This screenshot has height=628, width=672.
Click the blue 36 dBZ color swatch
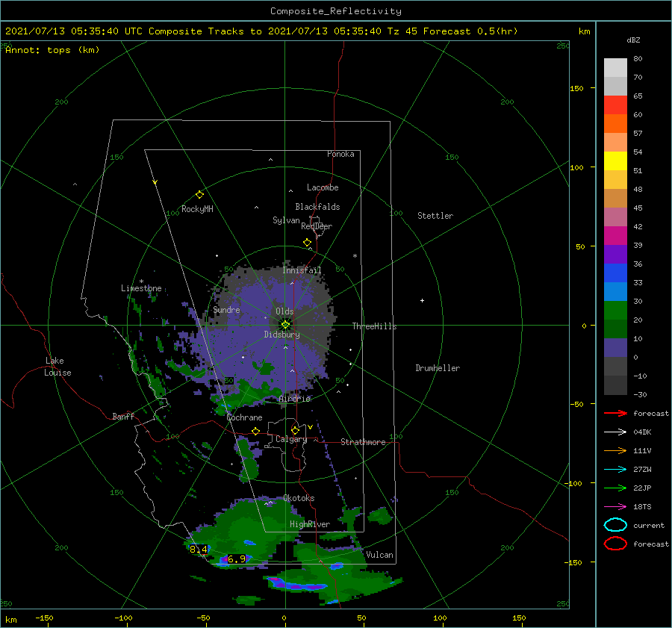coord(615,273)
